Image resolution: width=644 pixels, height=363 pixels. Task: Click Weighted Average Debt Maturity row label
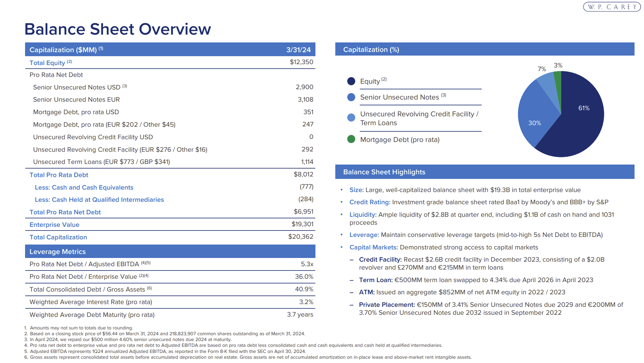92,315
